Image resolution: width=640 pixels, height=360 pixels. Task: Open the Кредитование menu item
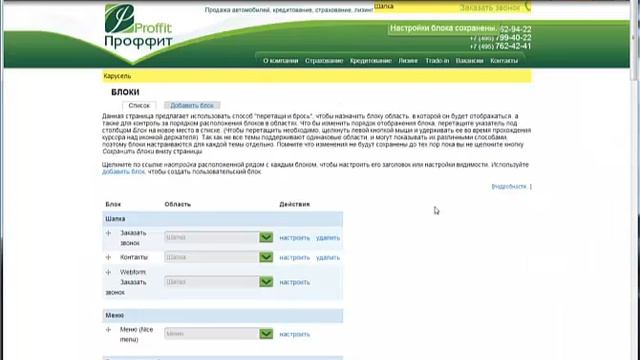point(371,60)
